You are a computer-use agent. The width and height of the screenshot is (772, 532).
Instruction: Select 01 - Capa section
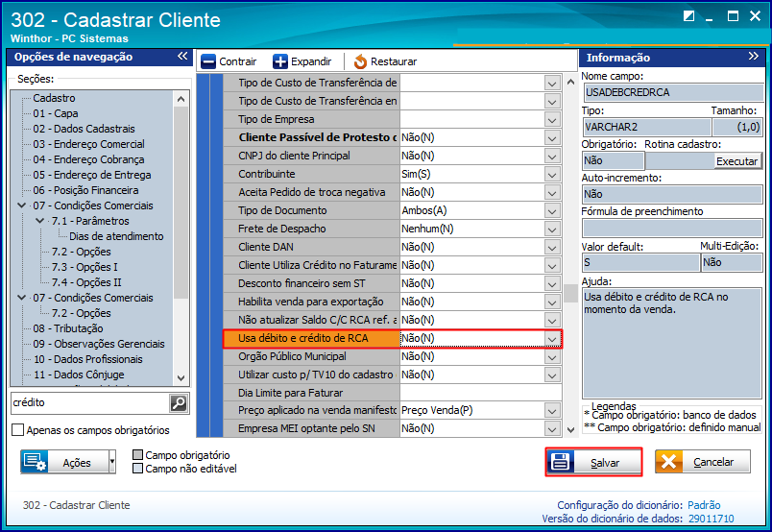pos(55,113)
